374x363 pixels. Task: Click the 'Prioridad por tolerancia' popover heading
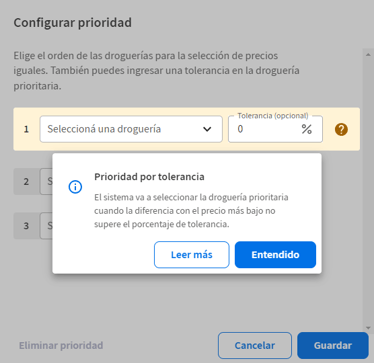[x=149, y=177]
